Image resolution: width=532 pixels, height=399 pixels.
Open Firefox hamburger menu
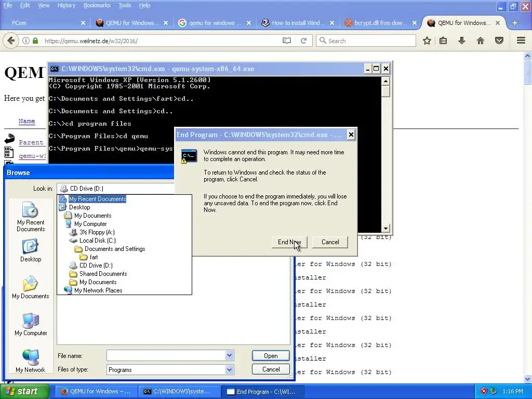tap(521, 41)
